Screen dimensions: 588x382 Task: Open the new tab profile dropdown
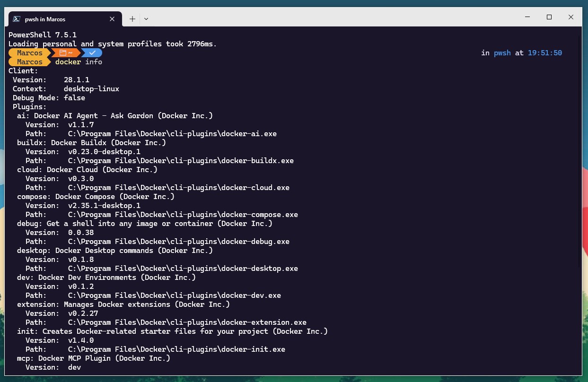(146, 19)
